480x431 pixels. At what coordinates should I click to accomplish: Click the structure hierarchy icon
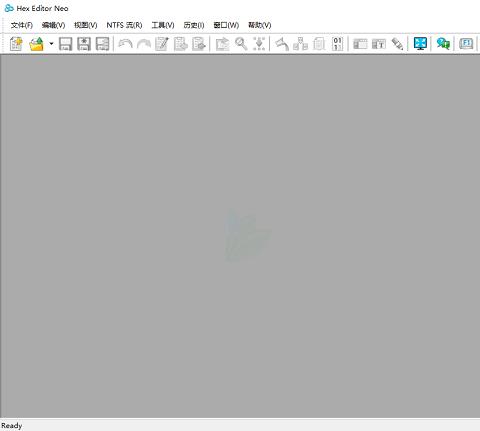click(x=300, y=44)
